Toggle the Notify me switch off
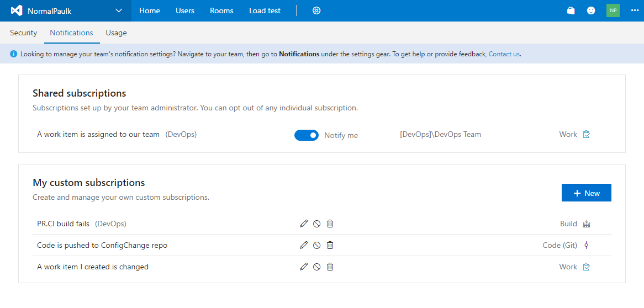Screen dimensions: 644x308 [x=307, y=135]
